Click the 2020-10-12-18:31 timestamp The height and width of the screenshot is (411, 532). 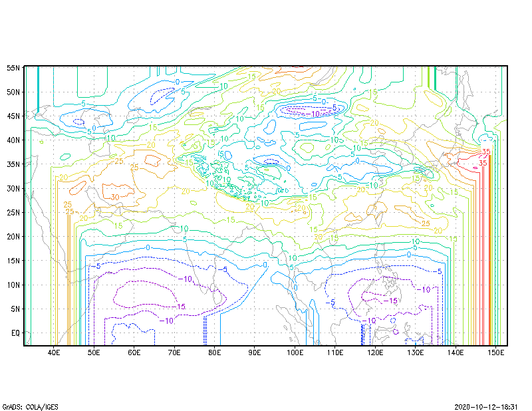(x=486, y=407)
